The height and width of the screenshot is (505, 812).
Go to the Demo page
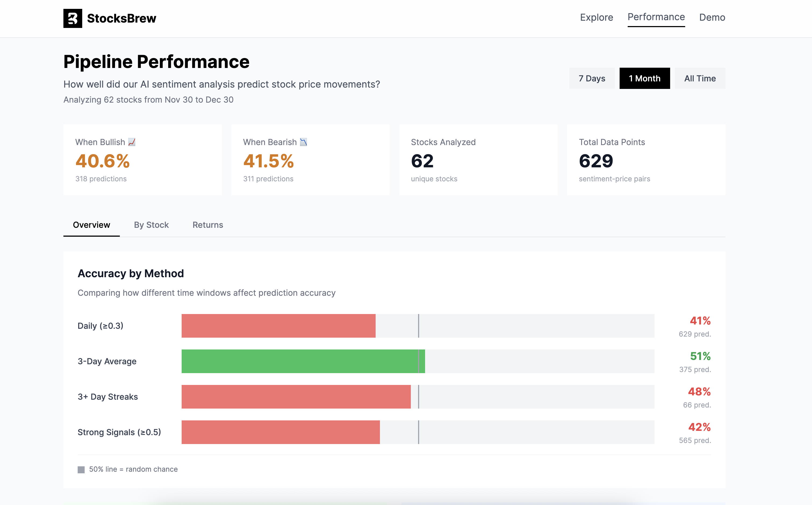(x=712, y=17)
